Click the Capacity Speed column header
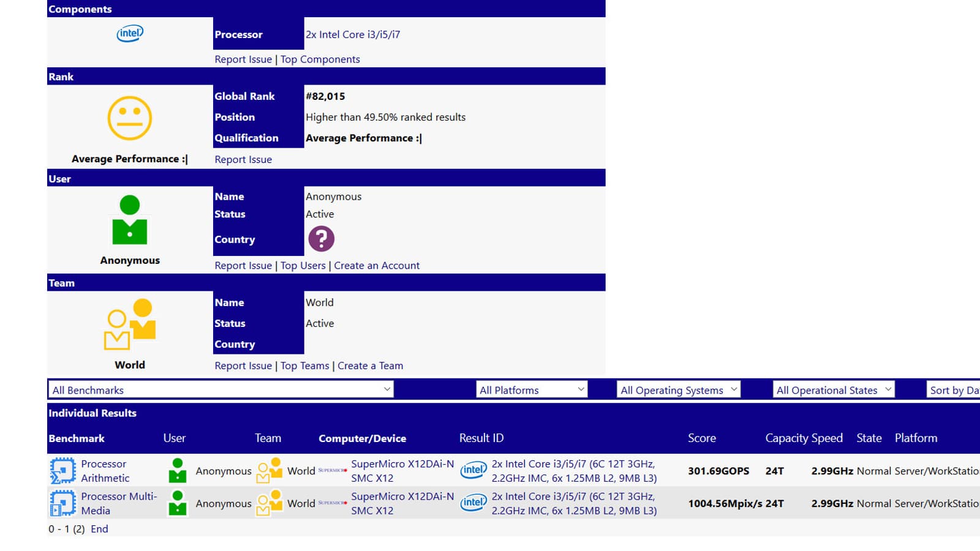This screenshot has width=980, height=551. [804, 438]
